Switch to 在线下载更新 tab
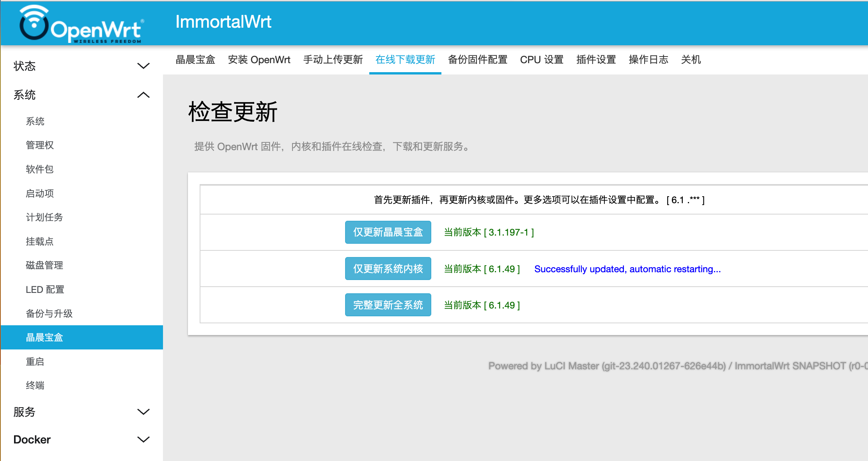 tap(405, 60)
